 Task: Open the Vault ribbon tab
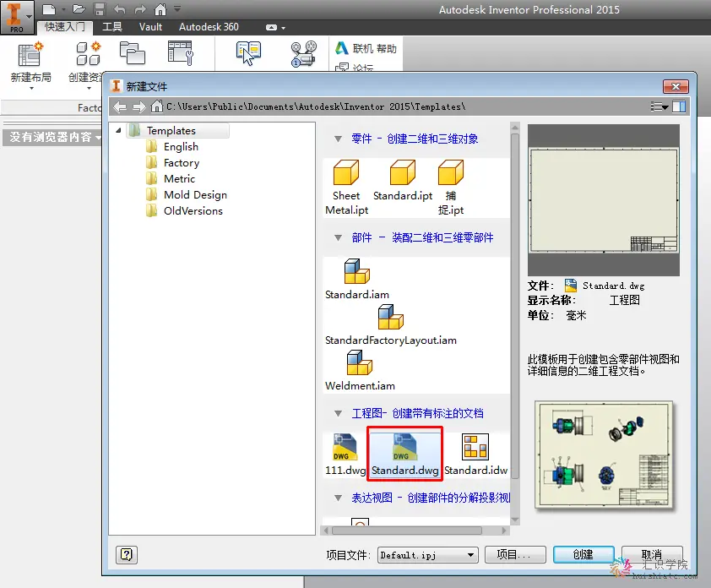pyautogui.click(x=150, y=27)
